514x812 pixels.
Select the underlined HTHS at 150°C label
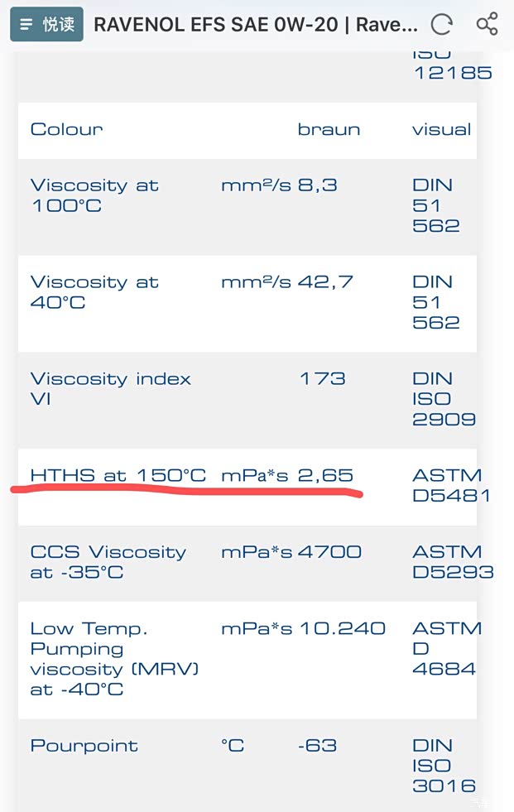118,475
